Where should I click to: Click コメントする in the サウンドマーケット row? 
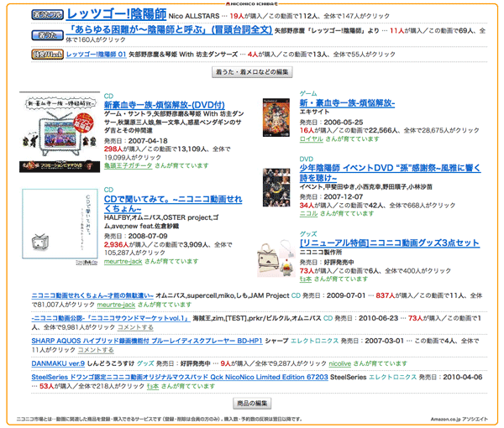[135, 327]
